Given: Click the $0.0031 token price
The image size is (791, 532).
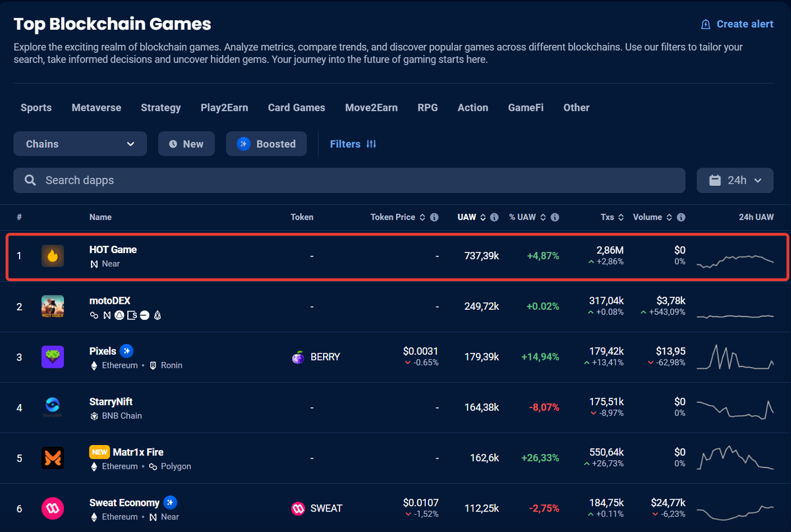Looking at the screenshot, I should [x=421, y=351].
